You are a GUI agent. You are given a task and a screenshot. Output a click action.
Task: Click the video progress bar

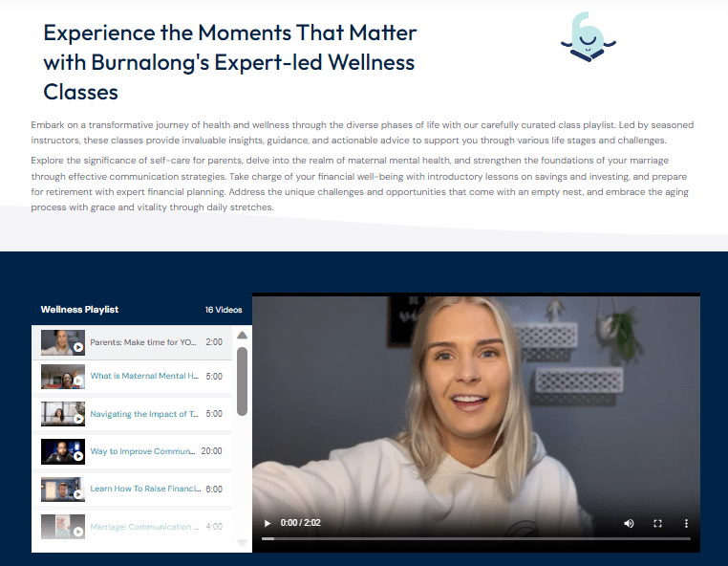point(476,539)
